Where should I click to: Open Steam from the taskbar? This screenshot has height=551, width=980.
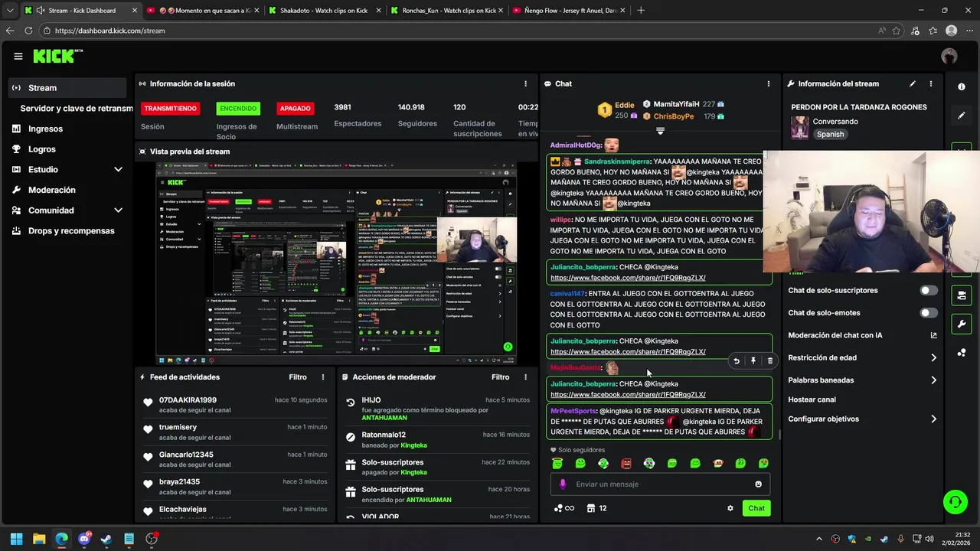(x=106, y=539)
